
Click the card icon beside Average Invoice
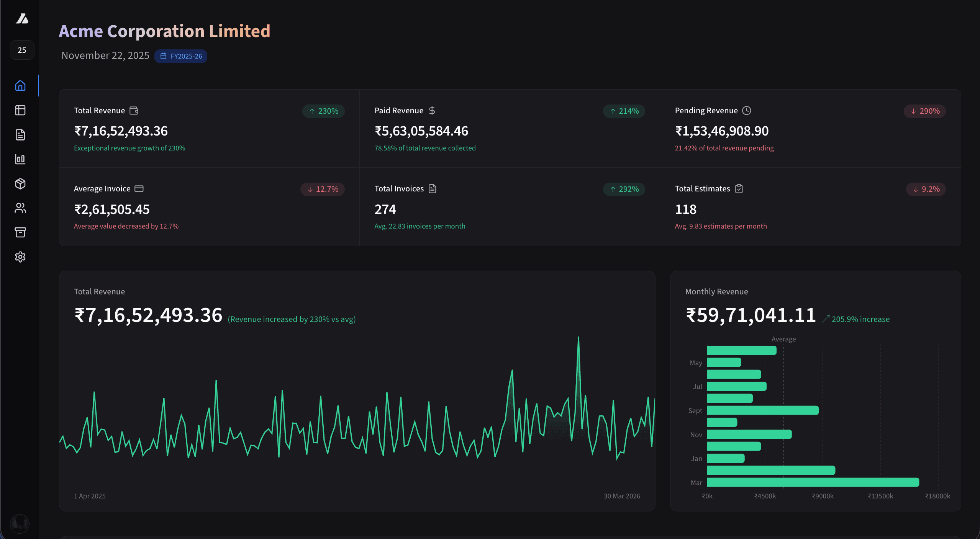(138, 188)
